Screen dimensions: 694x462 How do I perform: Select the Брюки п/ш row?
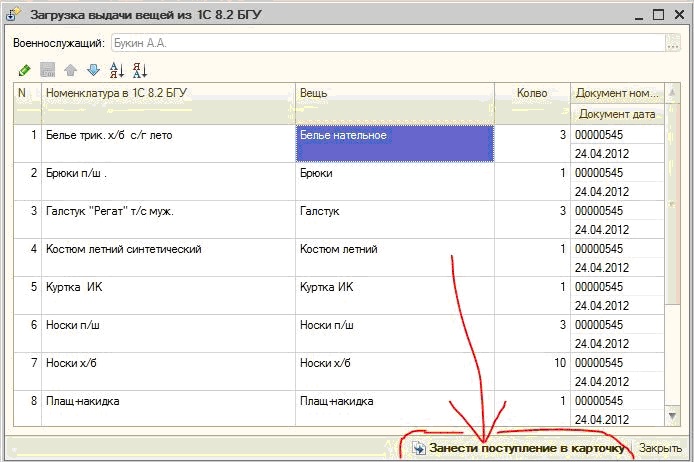tap(167, 173)
